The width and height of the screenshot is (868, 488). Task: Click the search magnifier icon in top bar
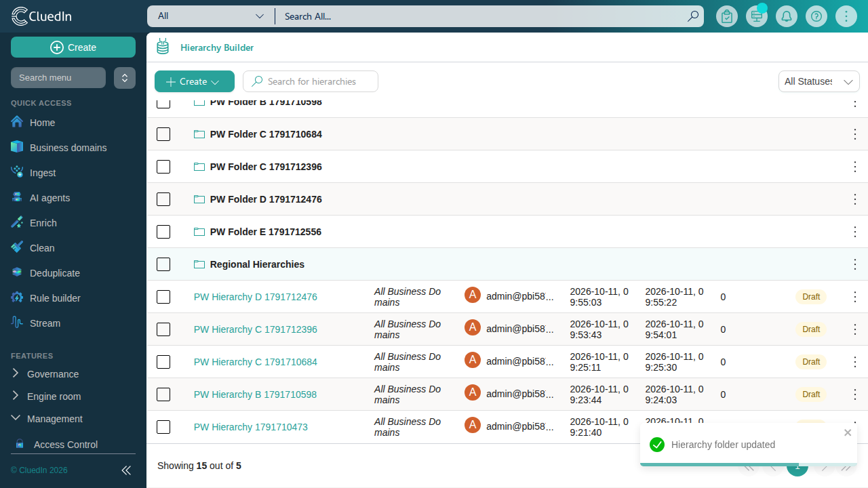coord(692,16)
